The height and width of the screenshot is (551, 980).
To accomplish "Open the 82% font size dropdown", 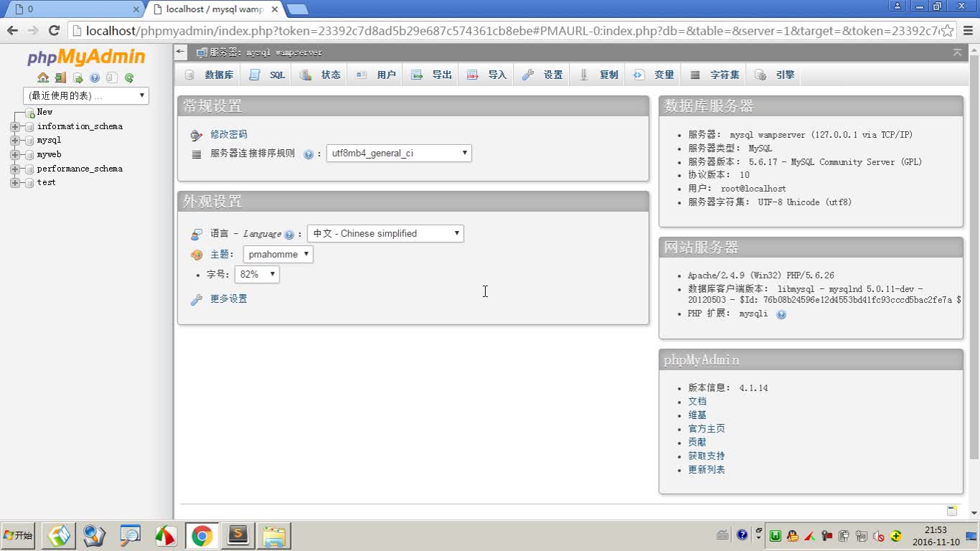I will coord(257,274).
